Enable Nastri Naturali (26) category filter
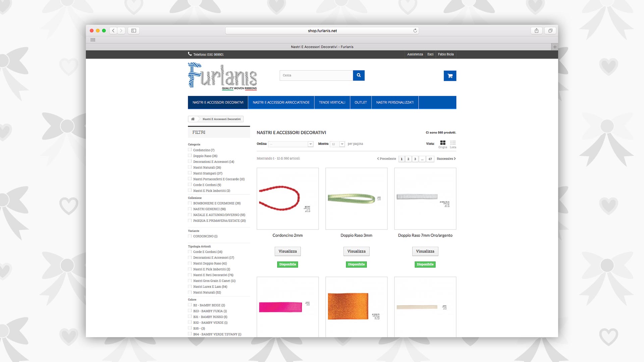The height and width of the screenshot is (362, 644). tap(190, 167)
